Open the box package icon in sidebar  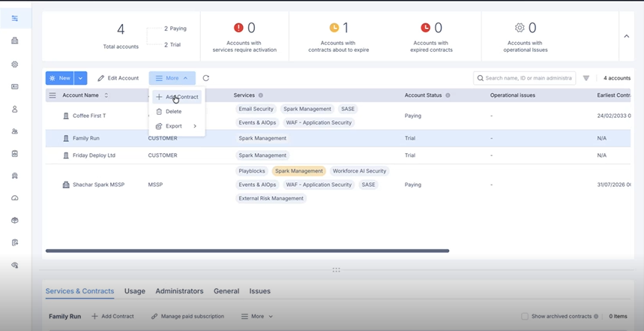[x=15, y=221]
